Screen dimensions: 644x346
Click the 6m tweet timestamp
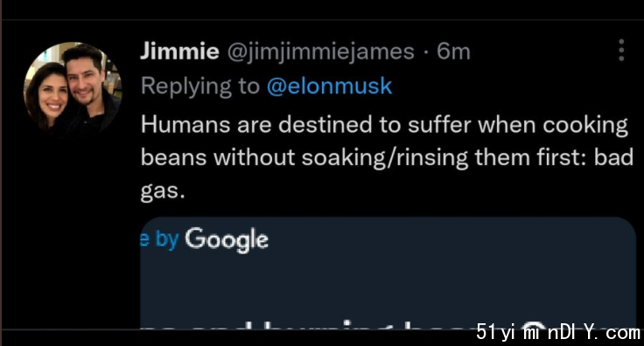(453, 52)
